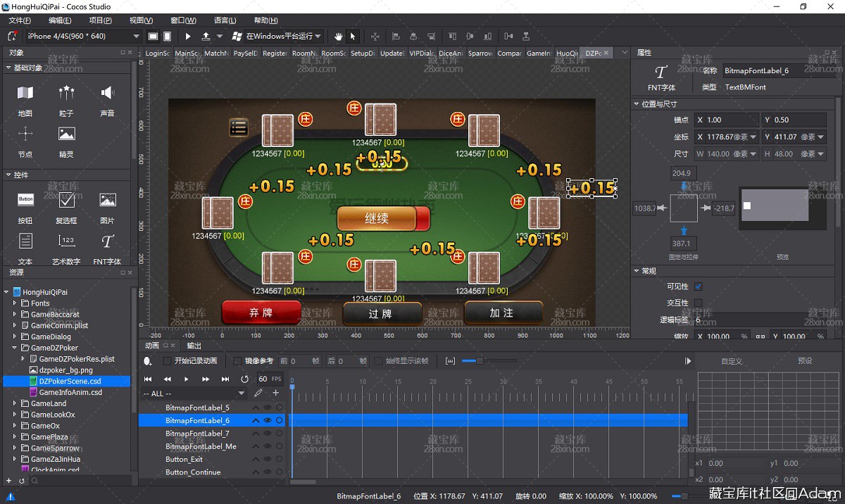The width and height of the screenshot is (845, 504).
Task: Select the 地图 map object icon
Action: pyautogui.click(x=25, y=93)
